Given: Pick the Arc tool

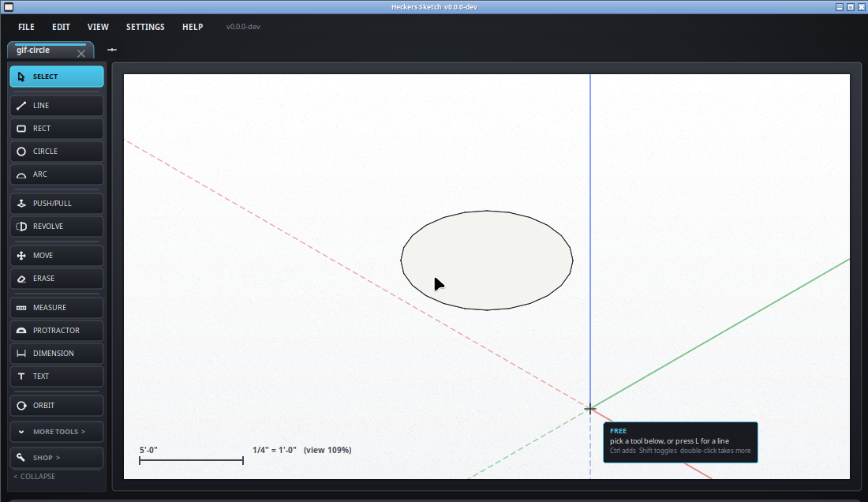Looking at the screenshot, I should (57, 174).
